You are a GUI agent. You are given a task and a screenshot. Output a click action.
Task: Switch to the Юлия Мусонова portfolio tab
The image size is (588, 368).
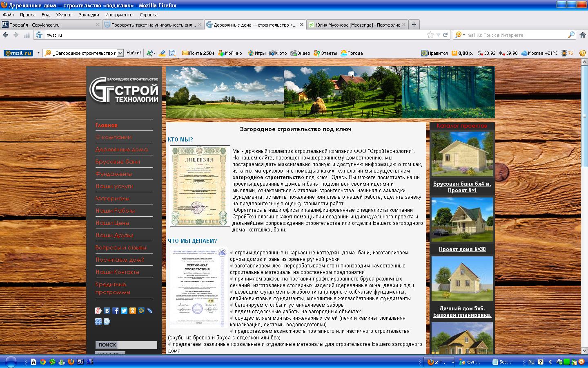[x=357, y=25]
